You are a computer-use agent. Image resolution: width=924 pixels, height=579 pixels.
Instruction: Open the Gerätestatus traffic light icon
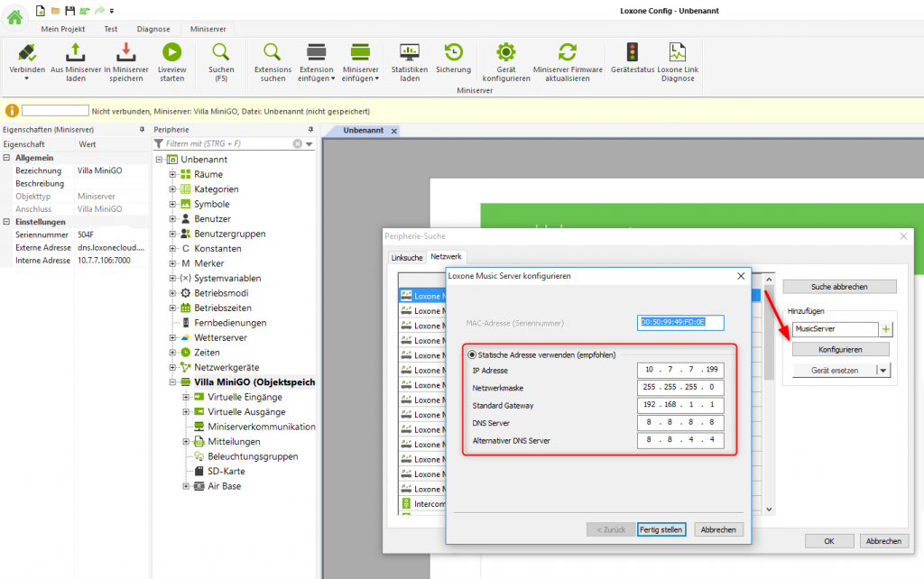point(632,53)
